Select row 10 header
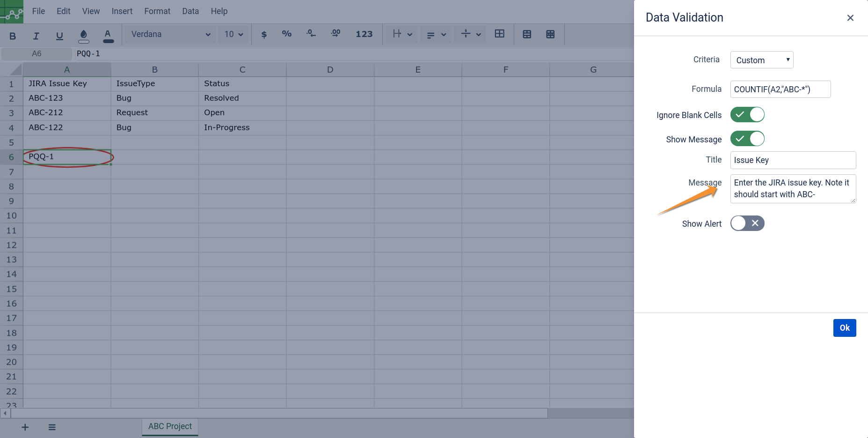This screenshot has width=868, height=438. point(11,216)
